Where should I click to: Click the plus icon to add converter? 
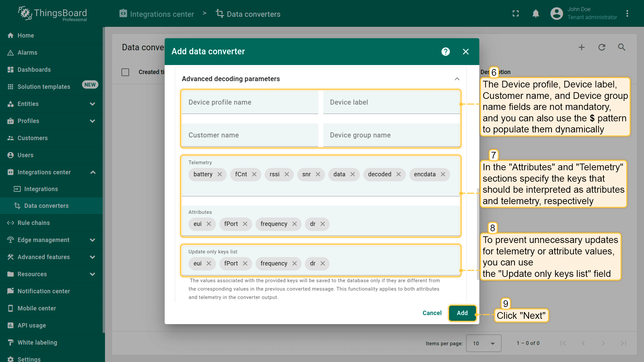(582, 47)
